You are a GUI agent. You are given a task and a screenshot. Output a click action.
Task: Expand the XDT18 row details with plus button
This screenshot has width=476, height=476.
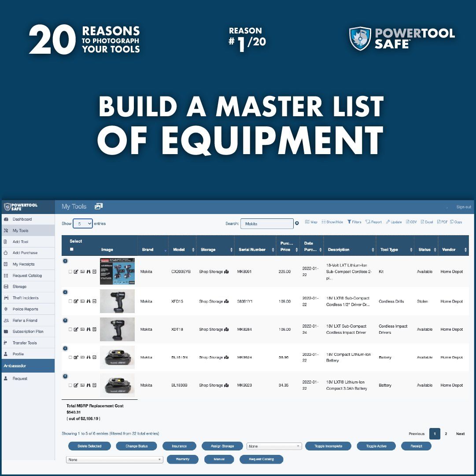pos(65,321)
